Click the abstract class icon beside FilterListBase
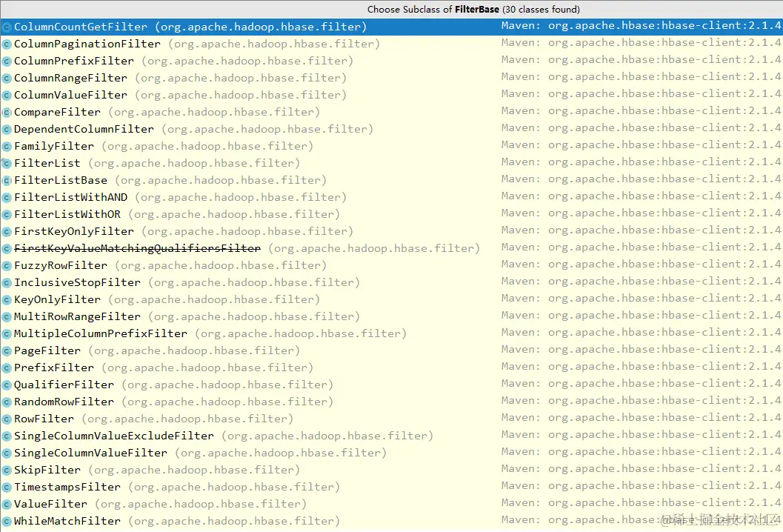 (7, 180)
